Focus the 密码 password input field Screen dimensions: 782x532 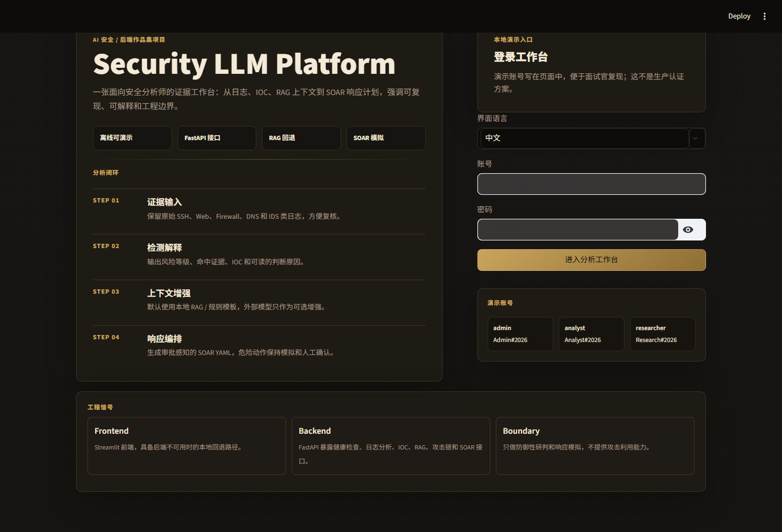pyautogui.click(x=578, y=230)
